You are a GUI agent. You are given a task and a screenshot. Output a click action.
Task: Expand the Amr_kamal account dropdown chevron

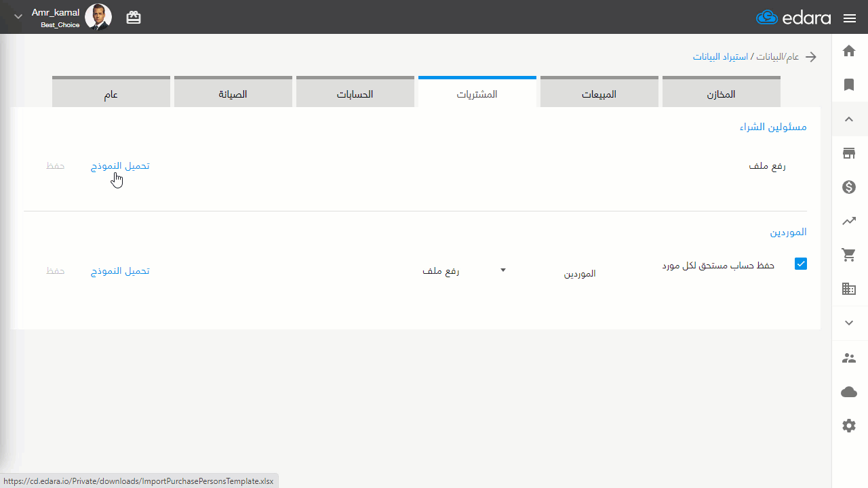pos(18,17)
